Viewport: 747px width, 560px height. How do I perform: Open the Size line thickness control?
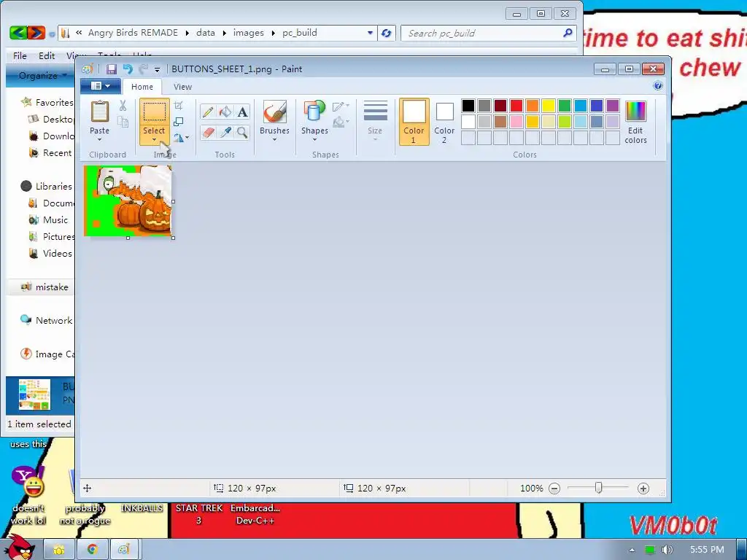[x=375, y=120]
